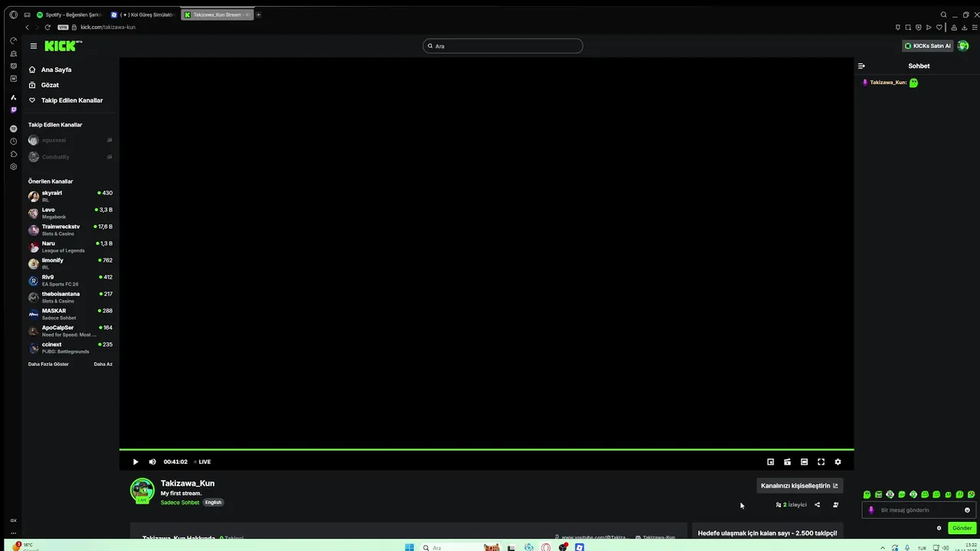
Task: Click the green stream progress bar
Action: [486, 449]
